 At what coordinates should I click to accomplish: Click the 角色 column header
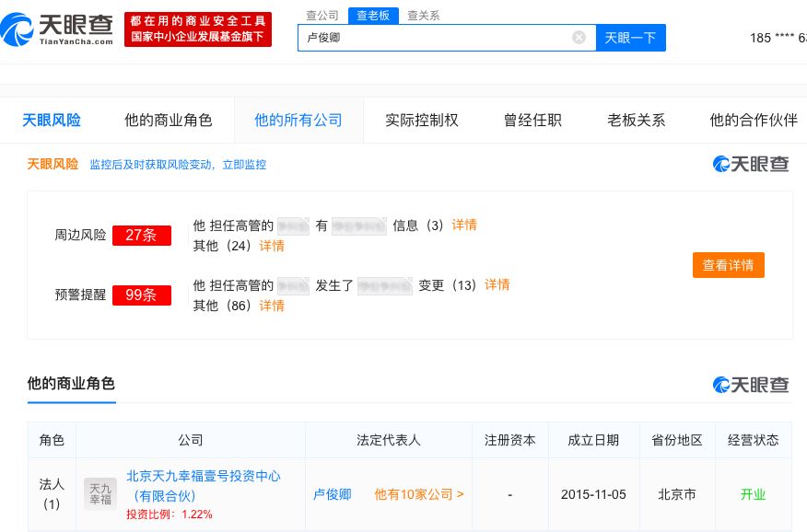[52, 440]
